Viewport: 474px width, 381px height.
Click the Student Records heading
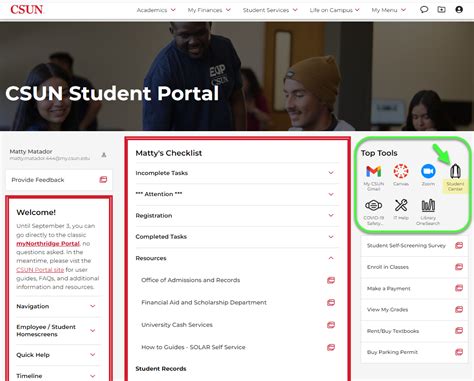(x=161, y=369)
